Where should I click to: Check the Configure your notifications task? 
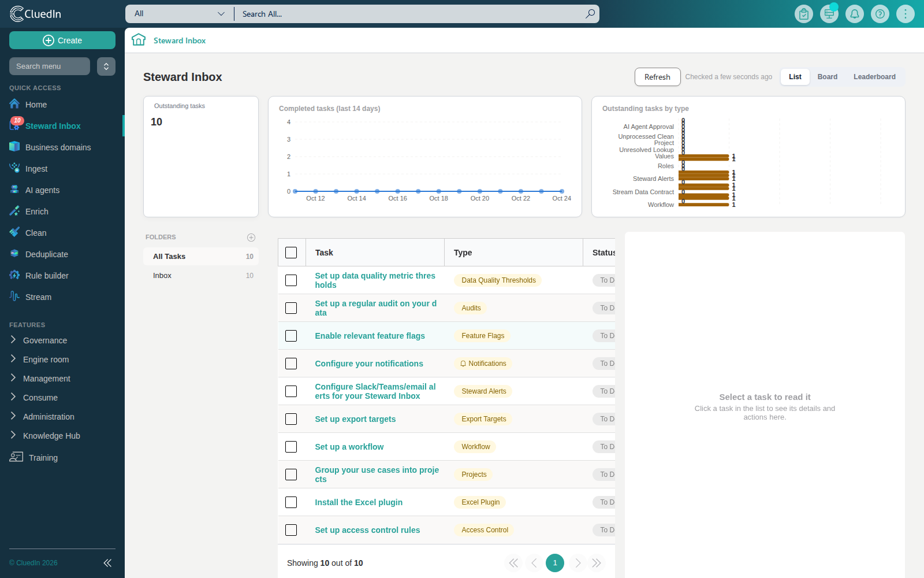coord(291,364)
